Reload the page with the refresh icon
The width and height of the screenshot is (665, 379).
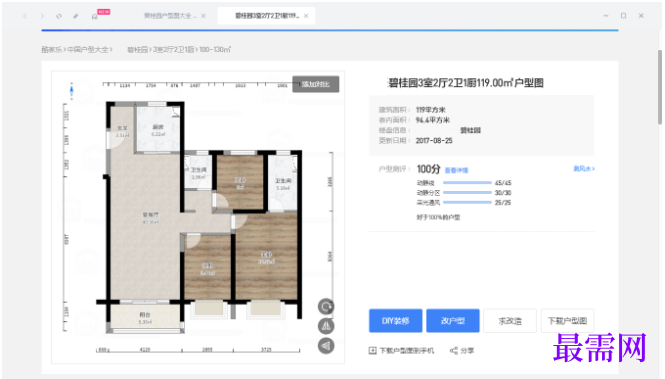[x=59, y=16]
